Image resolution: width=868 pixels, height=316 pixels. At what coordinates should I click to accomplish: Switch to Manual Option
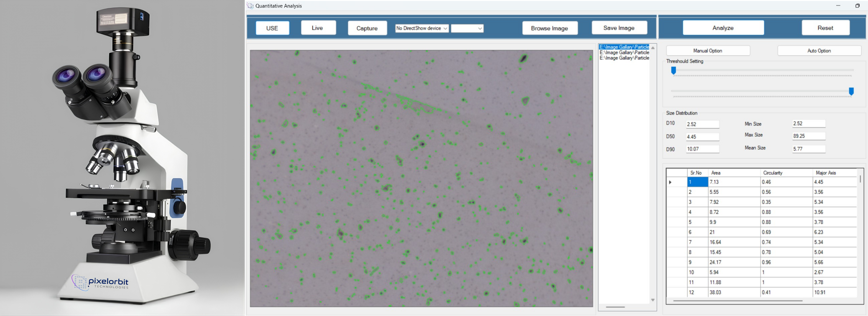[707, 51]
